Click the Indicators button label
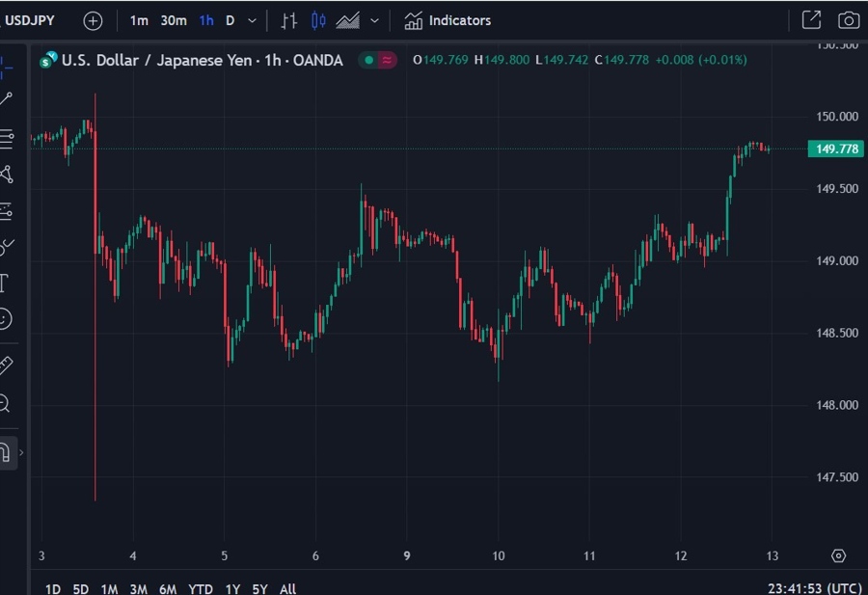The image size is (868, 595). pyautogui.click(x=459, y=21)
